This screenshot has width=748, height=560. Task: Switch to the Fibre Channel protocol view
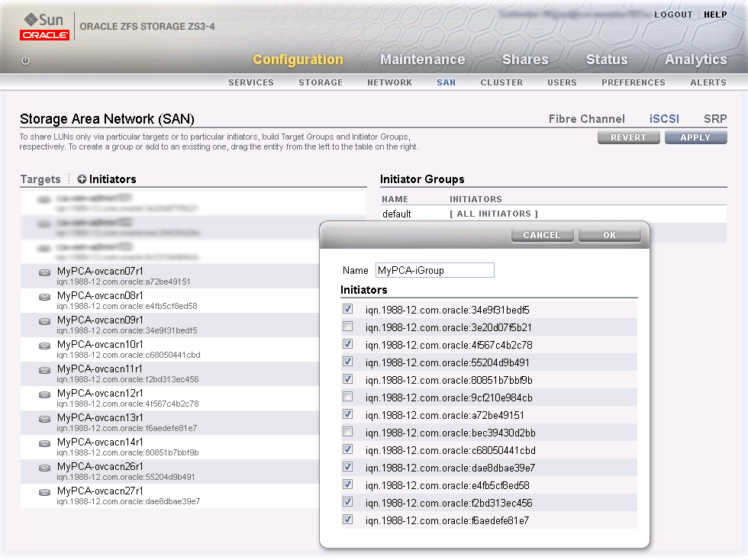pyautogui.click(x=587, y=119)
